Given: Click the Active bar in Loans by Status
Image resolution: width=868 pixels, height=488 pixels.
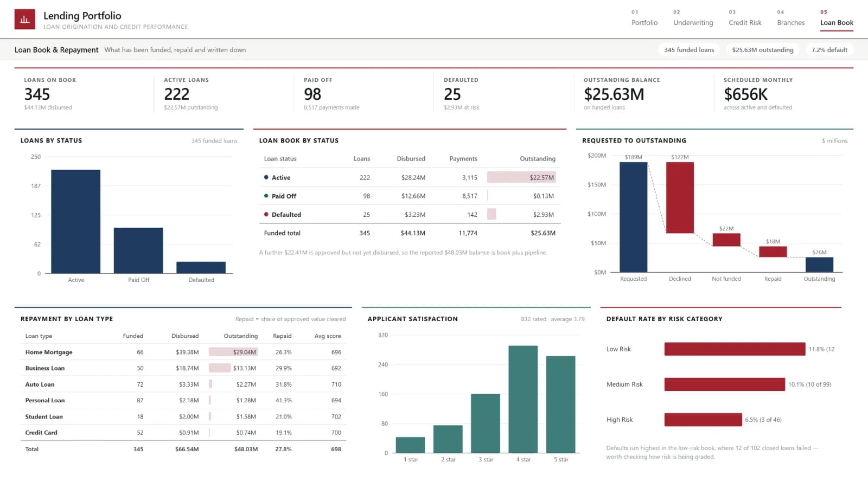Looking at the screenshot, I should coord(76,221).
